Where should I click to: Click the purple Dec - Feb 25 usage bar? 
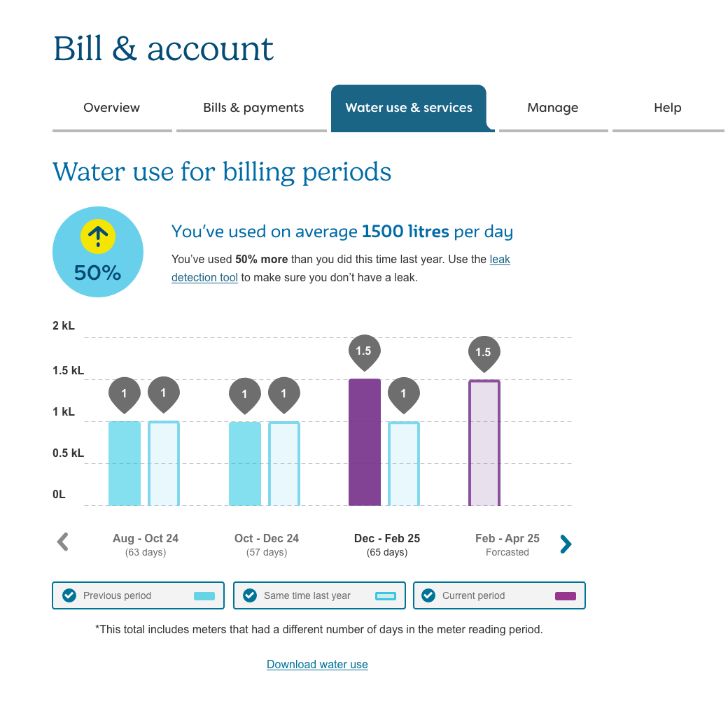(365, 442)
